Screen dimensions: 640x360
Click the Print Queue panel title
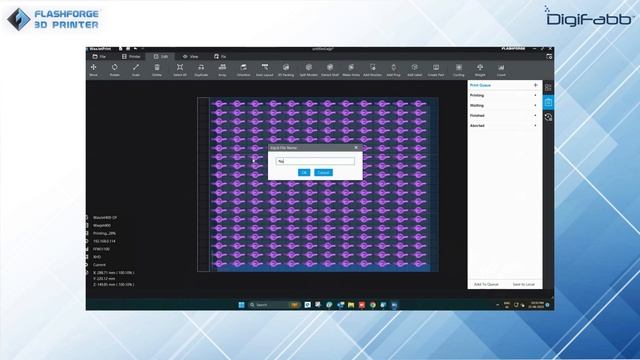pos(480,85)
